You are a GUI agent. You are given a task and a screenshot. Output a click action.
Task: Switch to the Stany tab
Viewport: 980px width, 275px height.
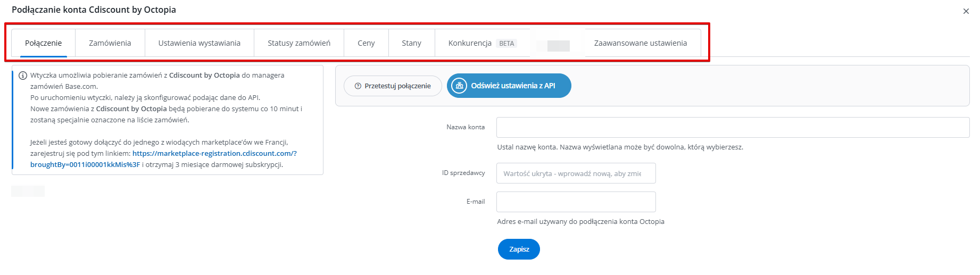411,43
